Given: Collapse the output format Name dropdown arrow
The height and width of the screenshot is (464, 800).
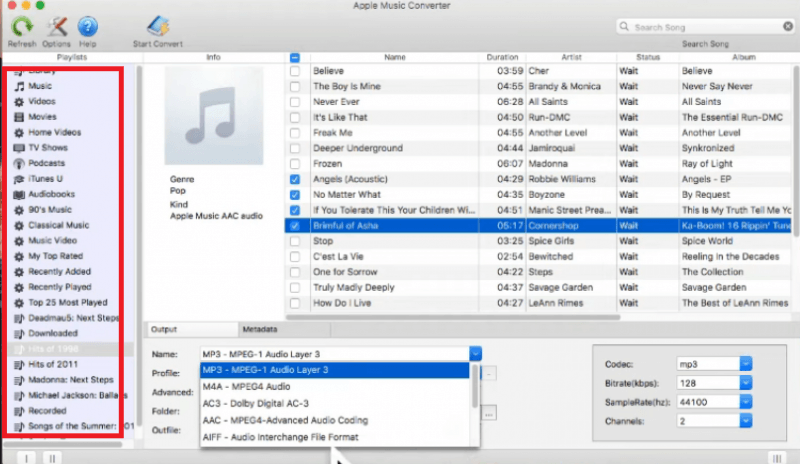Looking at the screenshot, I should point(475,354).
